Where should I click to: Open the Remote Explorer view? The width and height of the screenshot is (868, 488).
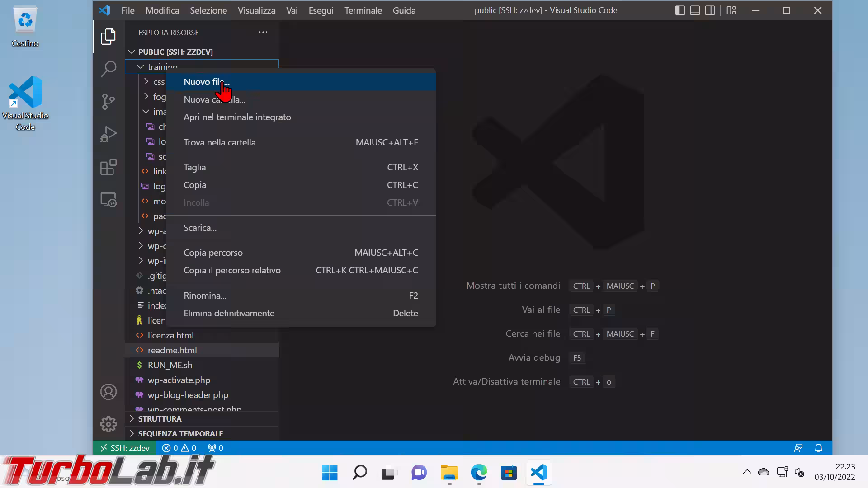click(108, 200)
